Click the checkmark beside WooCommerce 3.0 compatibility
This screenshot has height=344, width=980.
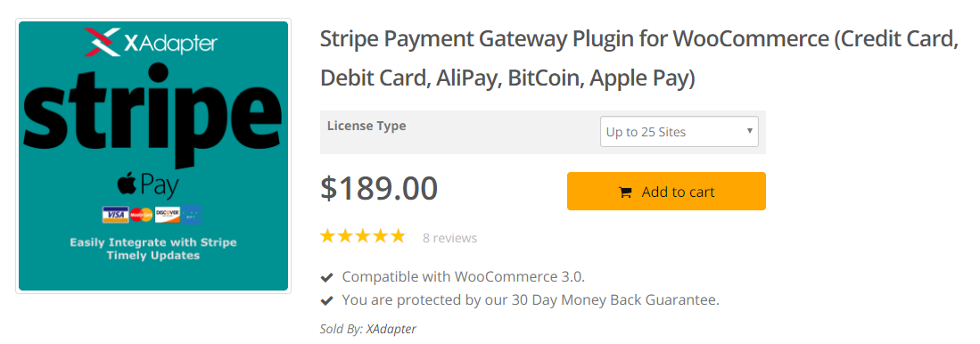[326, 277]
